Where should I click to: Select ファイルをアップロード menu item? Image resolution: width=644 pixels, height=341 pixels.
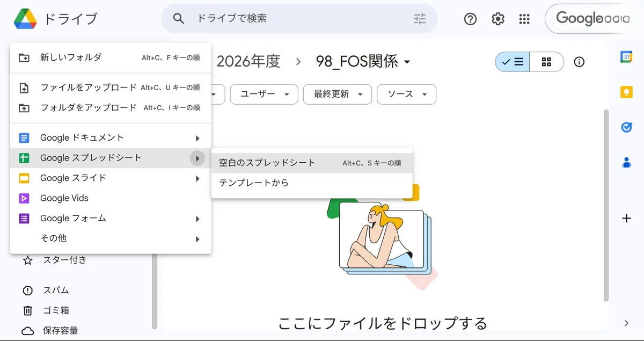click(x=111, y=88)
